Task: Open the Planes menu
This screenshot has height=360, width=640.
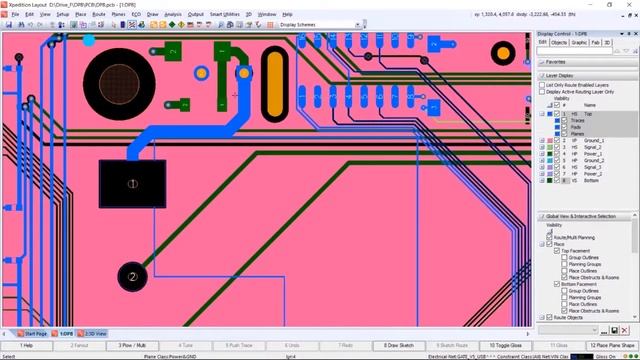Action: point(118,14)
